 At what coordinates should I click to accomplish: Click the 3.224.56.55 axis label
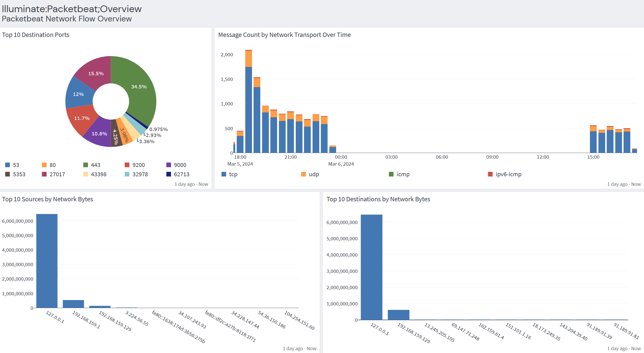click(x=137, y=318)
